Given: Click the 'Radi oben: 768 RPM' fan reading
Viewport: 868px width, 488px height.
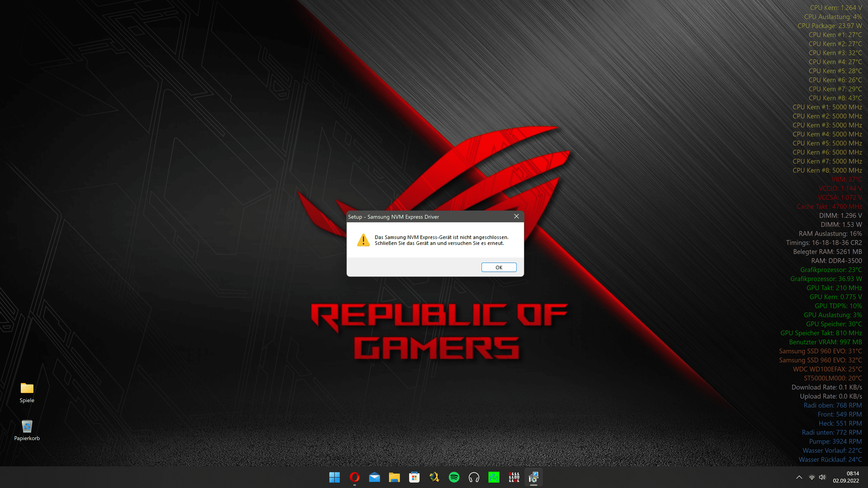Looking at the screenshot, I should tap(833, 405).
